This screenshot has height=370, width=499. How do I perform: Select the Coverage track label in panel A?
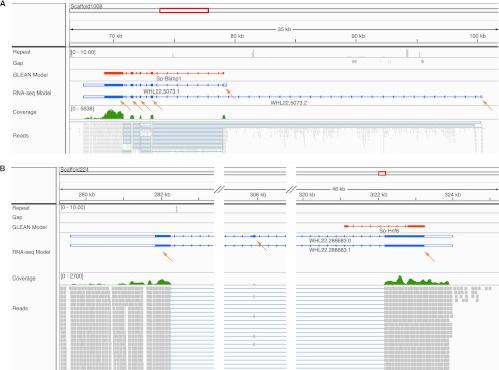point(24,112)
